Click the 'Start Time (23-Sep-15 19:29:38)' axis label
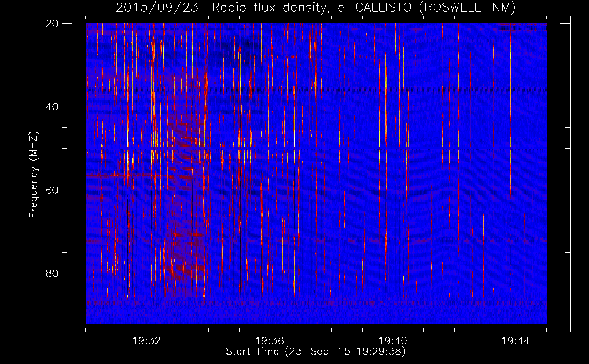 [x=316, y=352]
